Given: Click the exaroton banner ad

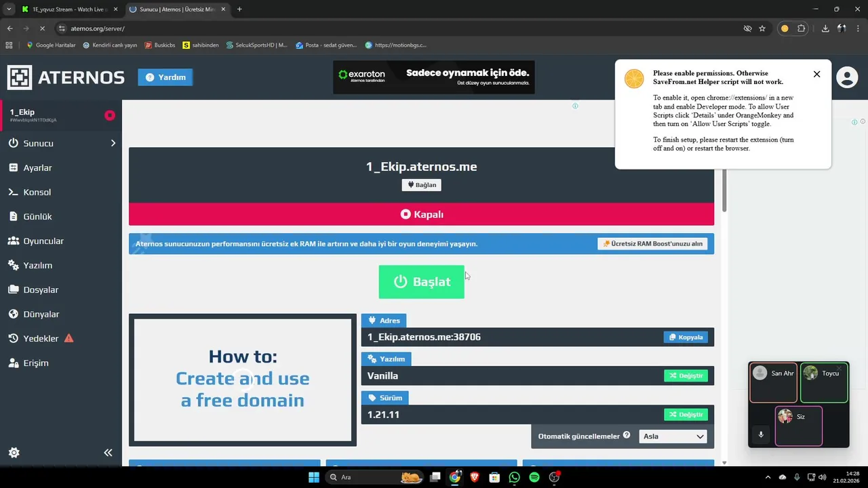Looking at the screenshot, I should (433, 77).
